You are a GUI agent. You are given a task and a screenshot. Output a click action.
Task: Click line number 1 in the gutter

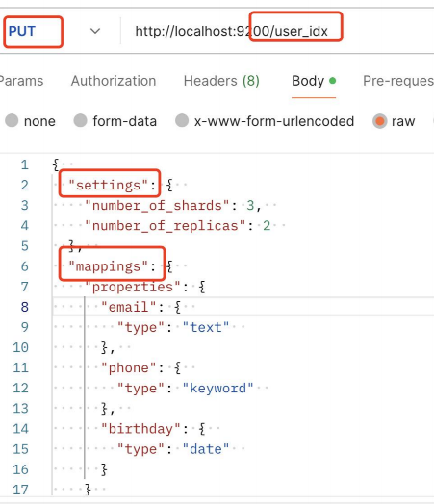[x=25, y=164]
